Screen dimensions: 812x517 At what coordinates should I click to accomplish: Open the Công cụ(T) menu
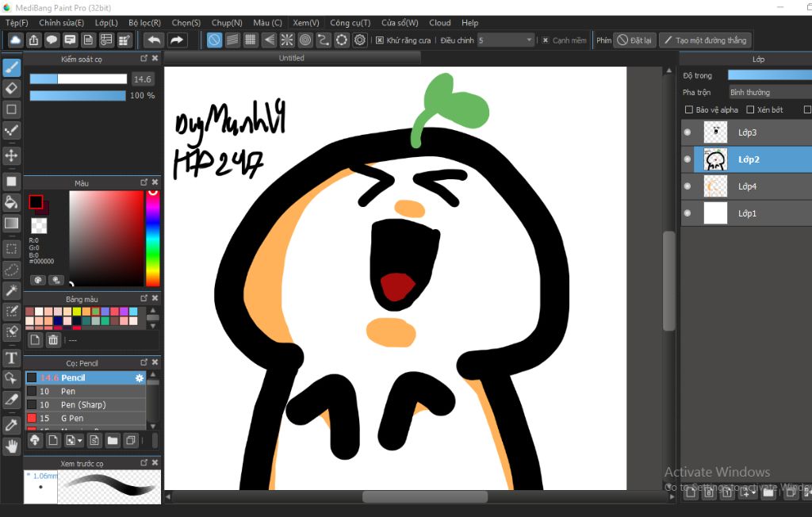(x=350, y=23)
